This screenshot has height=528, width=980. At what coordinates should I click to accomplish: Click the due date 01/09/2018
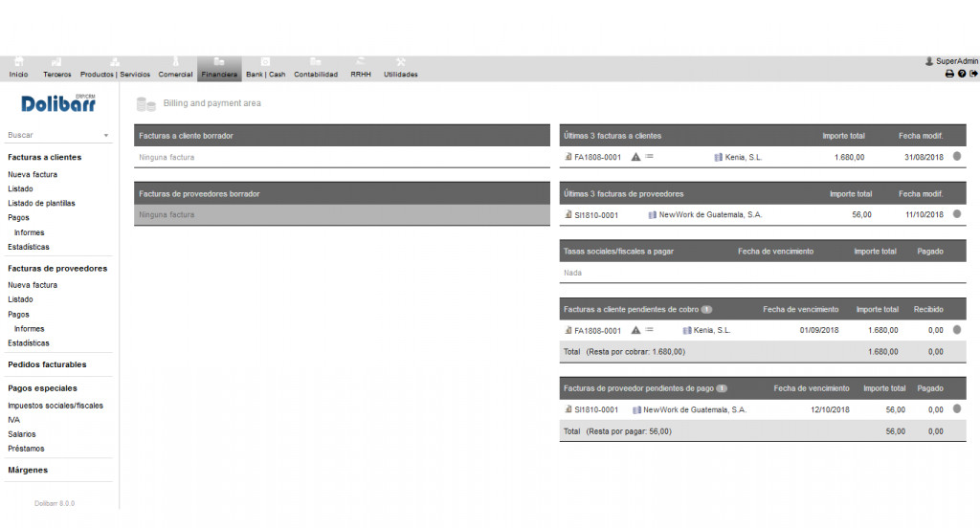coord(819,331)
